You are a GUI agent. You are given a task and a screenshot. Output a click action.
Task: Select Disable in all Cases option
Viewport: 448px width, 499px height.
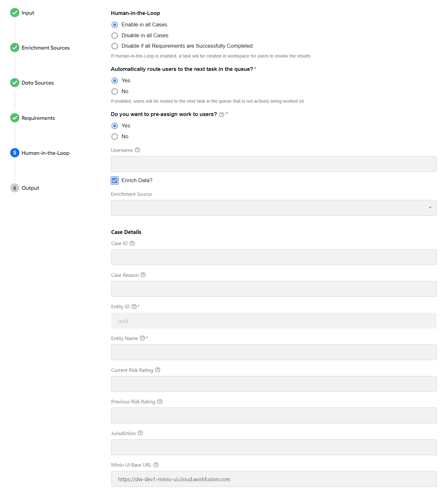[x=115, y=36]
